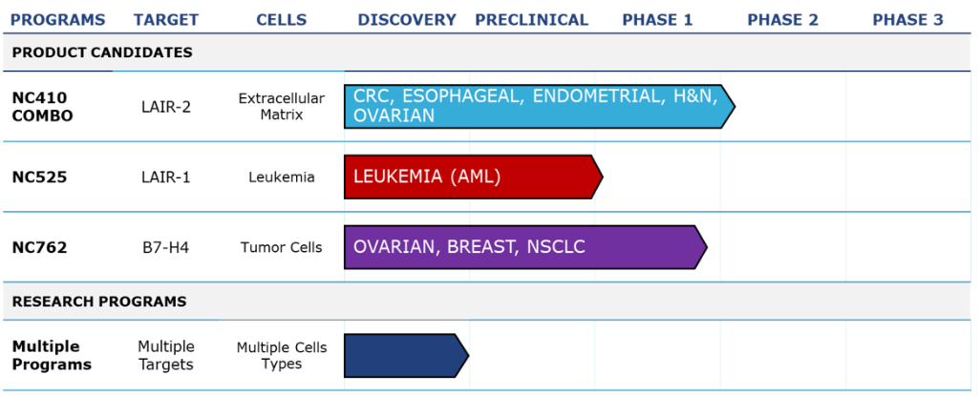Select the NC762 program name
The width and height of the screenshot is (980, 396).
point(39,248)
